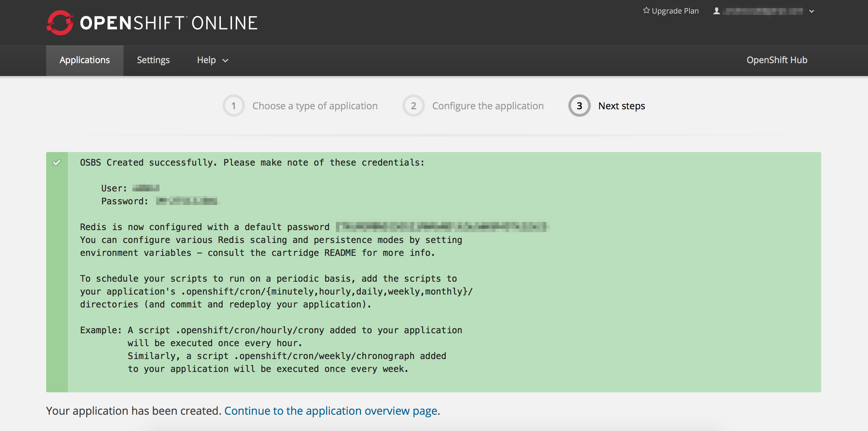
Task: Click the step 3 circle icon
Action: coord(579,106)
